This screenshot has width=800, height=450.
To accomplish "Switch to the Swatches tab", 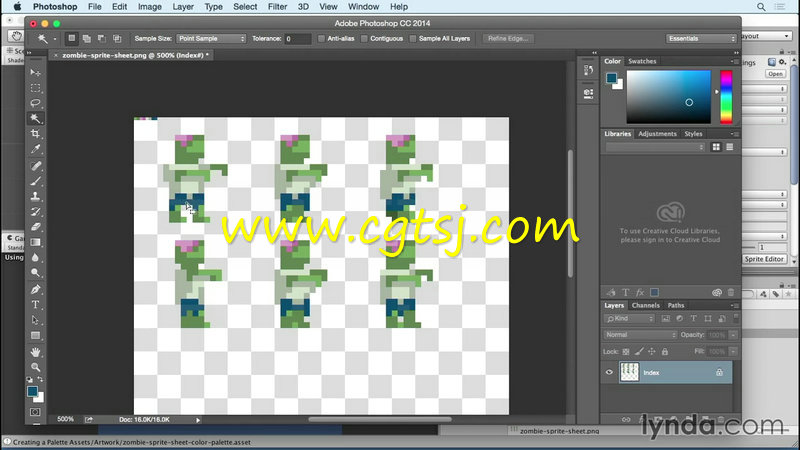I will pos(642,61).
